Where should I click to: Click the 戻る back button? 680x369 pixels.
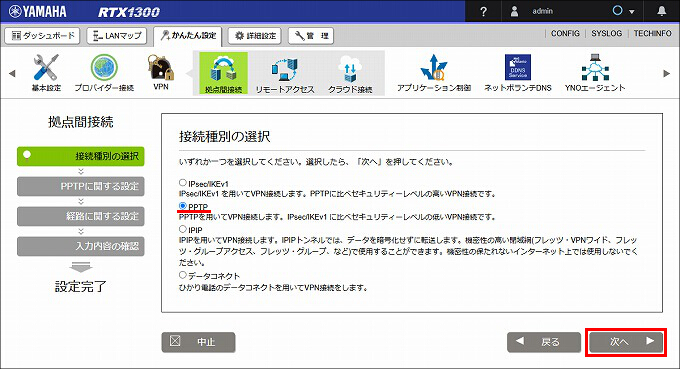pyautogui.click(x=544, y=342)
